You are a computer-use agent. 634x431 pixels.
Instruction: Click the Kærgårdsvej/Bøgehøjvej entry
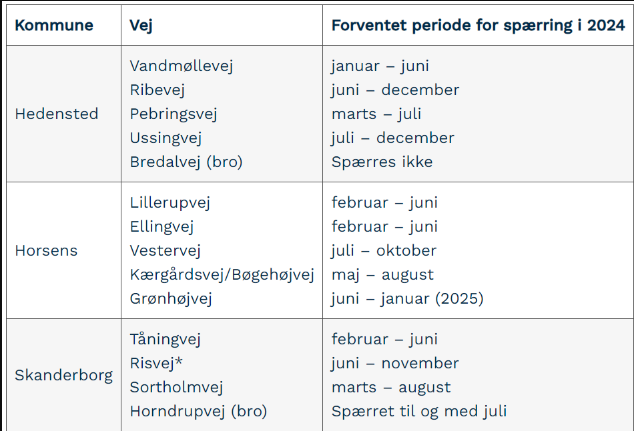222,274
